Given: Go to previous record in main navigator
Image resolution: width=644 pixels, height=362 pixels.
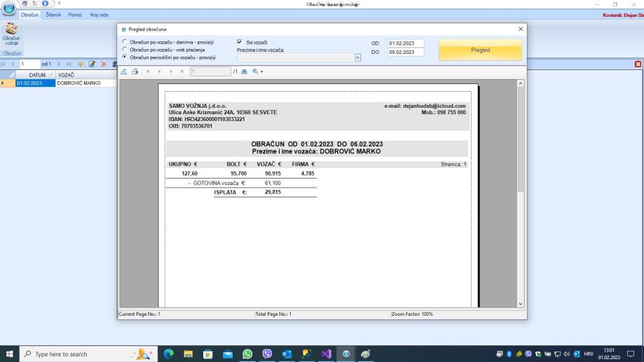Looking at the screenshot, I should (x=13, y=64).
